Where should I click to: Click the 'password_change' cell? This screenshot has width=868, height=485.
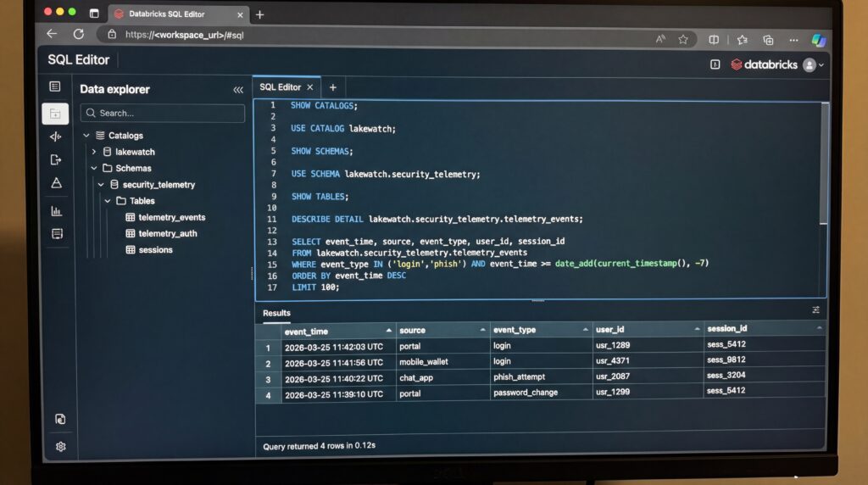(526, 392)
